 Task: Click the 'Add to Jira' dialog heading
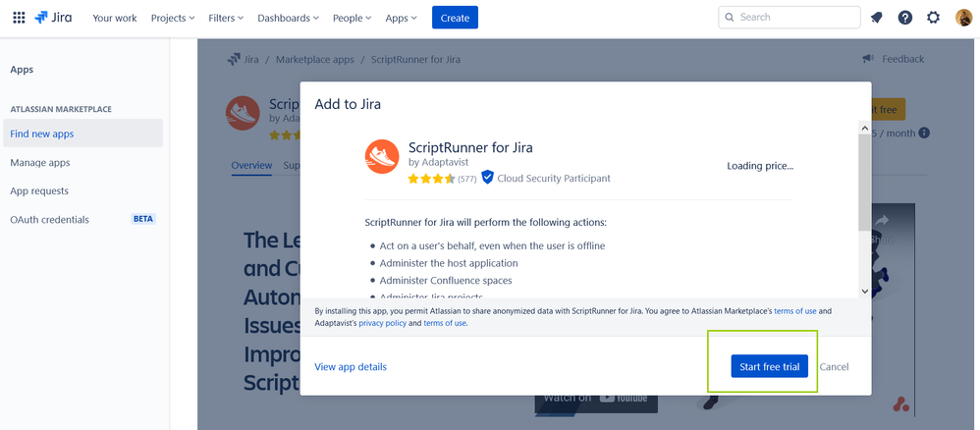point(348,104)
